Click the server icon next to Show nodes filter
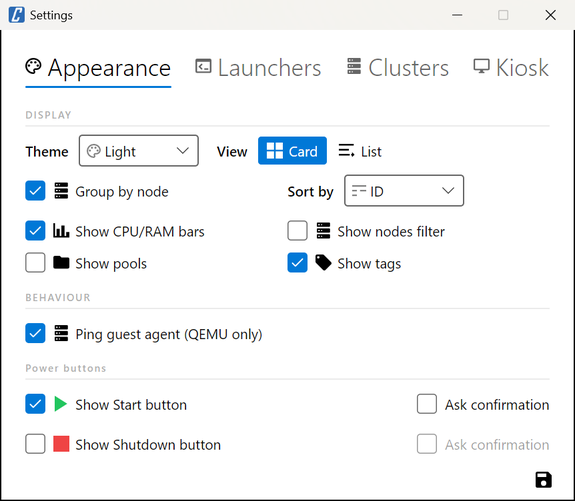This screenshot has width=575, height=501. (323, 231)
